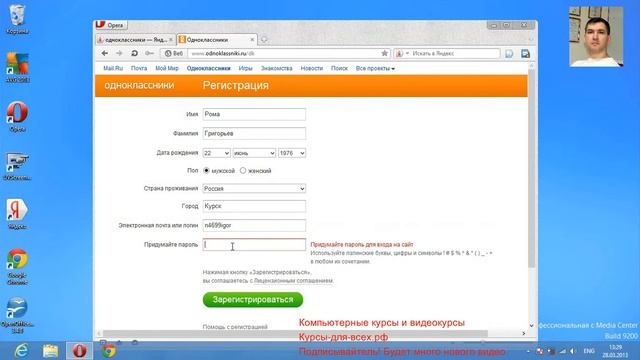Expand the Все проекты menu
The width and height of the screenshot is (640, 360).
[x=375, y=69]
